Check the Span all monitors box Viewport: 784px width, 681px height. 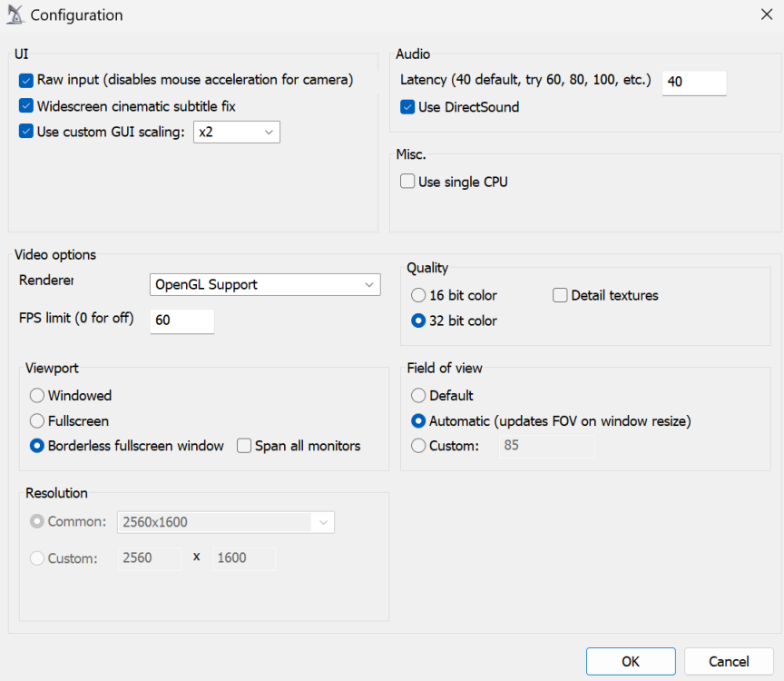coord(244,446)
